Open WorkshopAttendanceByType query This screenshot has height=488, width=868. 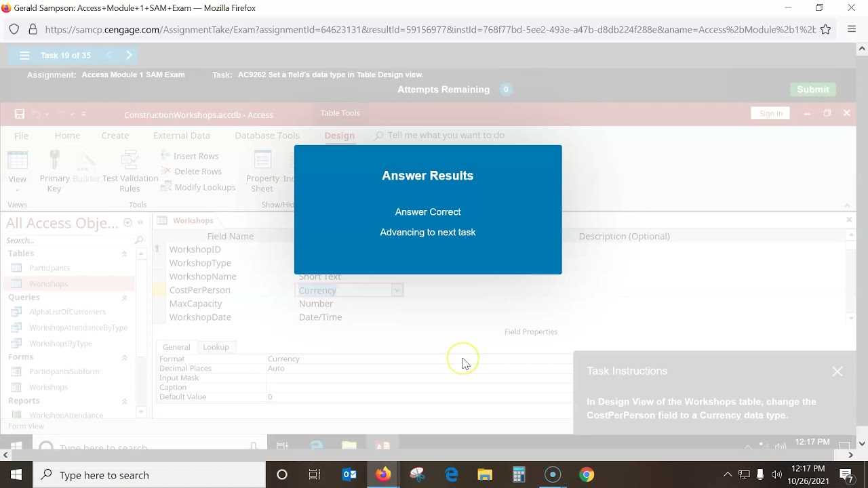coord(78,328)
